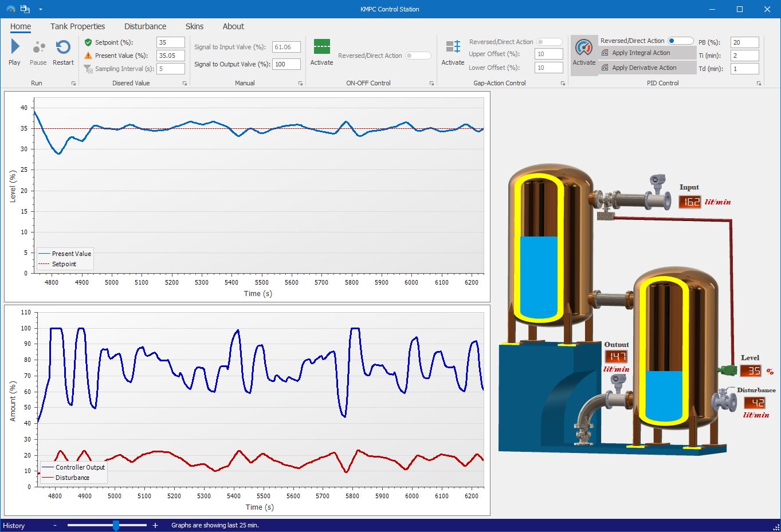Viewport: 781px width, 532px height.
Task: Expand the ON-OFF Control group launcher
Action: point(431,84)
